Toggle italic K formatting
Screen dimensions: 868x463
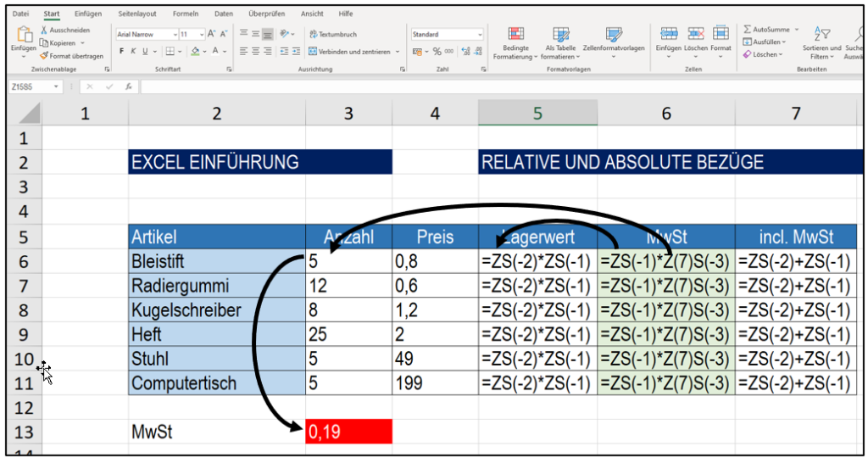(133, 51)
